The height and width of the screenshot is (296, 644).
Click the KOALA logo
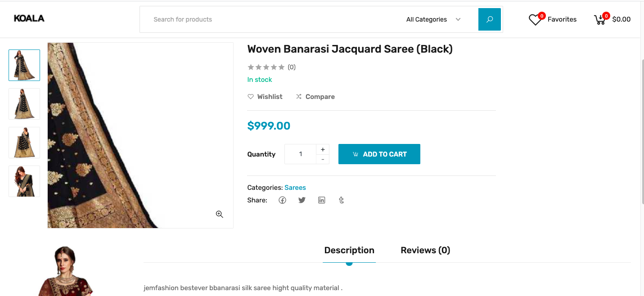pos(29,18)
